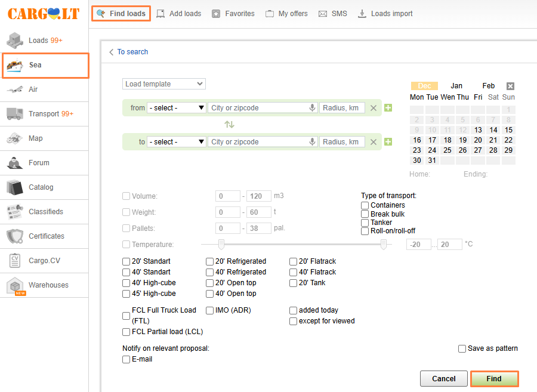Screen dimensions: 537x392
Task: Select December 25 in the calendar
Action: pyautogui.click(x=447, y=150)
